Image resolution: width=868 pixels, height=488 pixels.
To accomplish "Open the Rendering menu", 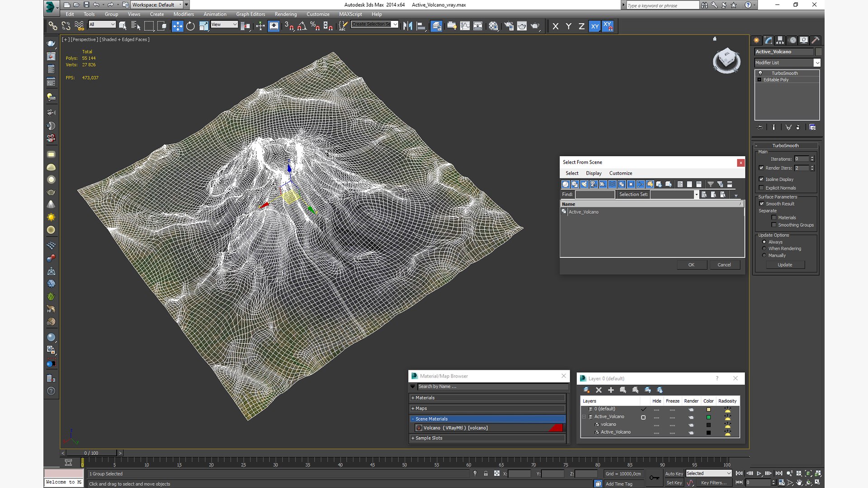I will pyautogui.click(x=286, y=14).
